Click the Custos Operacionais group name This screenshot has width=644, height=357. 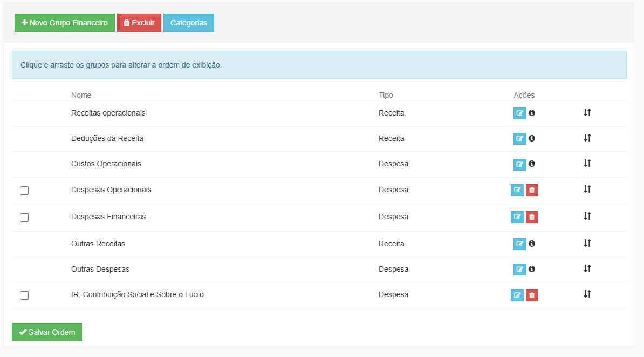[106, 164]
